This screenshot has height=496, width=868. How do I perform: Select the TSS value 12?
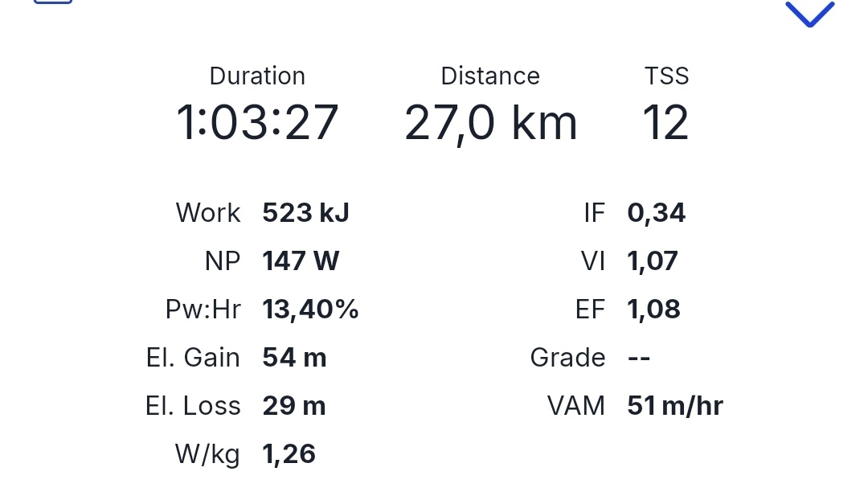tap(665, 124)
